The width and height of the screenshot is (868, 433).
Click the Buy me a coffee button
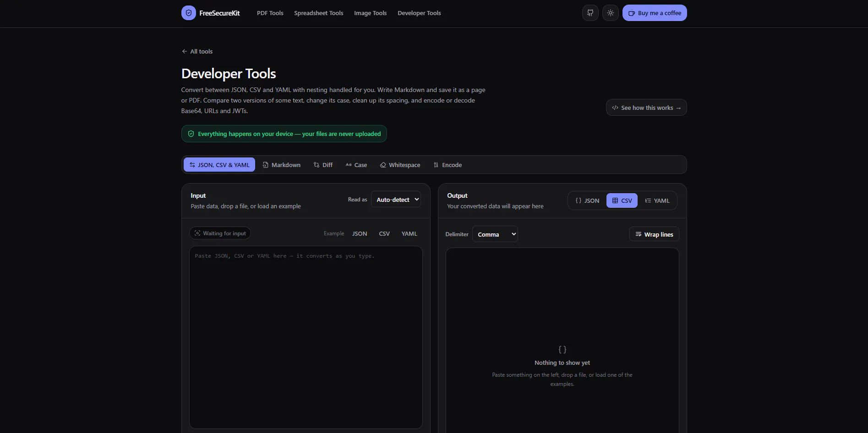pos(655,13)
